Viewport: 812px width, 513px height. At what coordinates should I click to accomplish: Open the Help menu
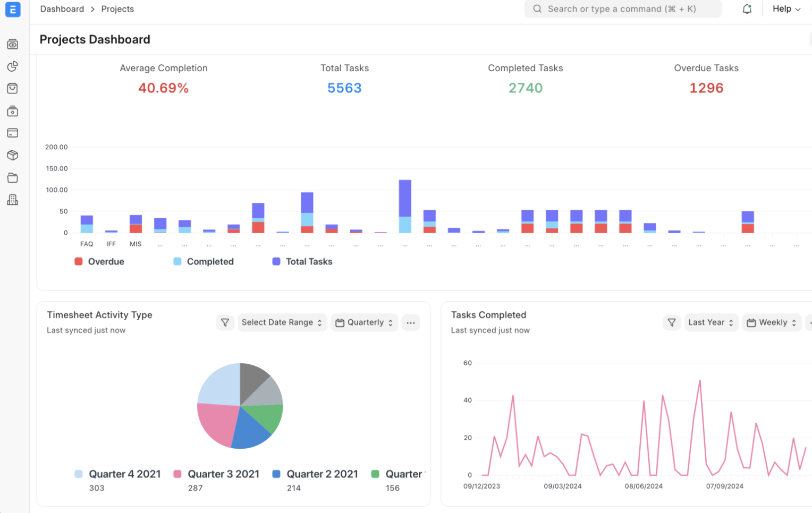(x=786, y=9)
